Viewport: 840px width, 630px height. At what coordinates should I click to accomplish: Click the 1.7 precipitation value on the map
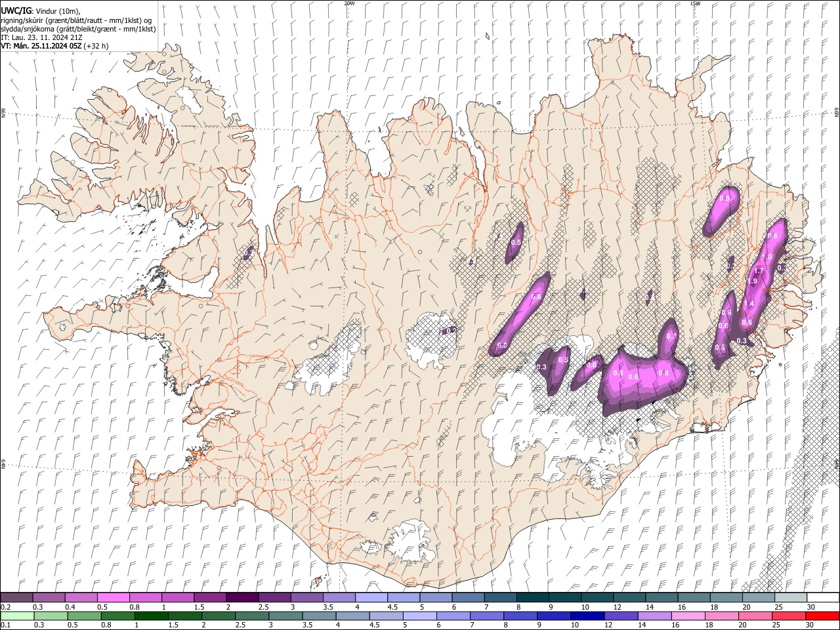coord(759,270)
